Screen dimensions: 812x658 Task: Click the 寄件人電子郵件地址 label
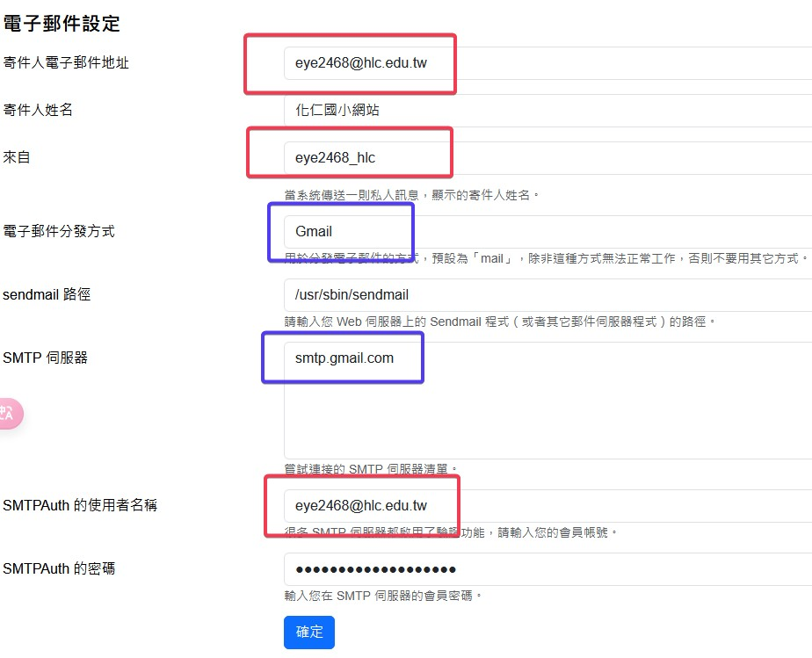pyautogui.click(x=66, y=63)
